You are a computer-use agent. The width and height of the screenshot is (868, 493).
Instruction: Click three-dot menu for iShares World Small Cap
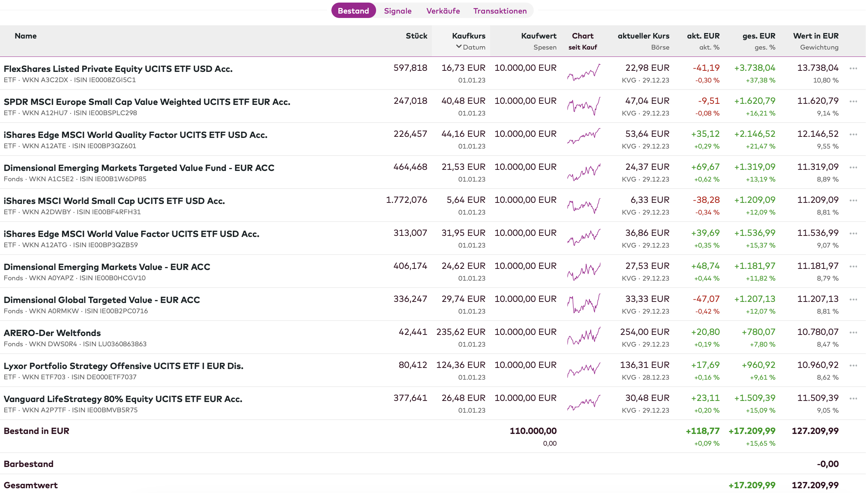[853, 201]
